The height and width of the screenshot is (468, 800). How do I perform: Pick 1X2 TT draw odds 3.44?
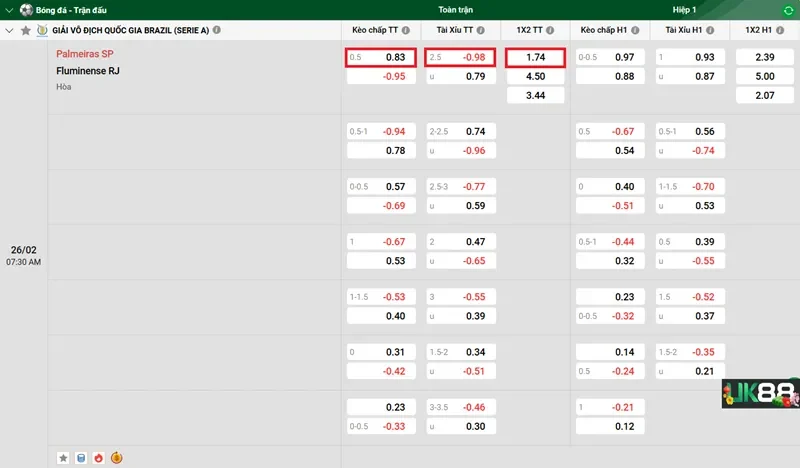(536, 95)
